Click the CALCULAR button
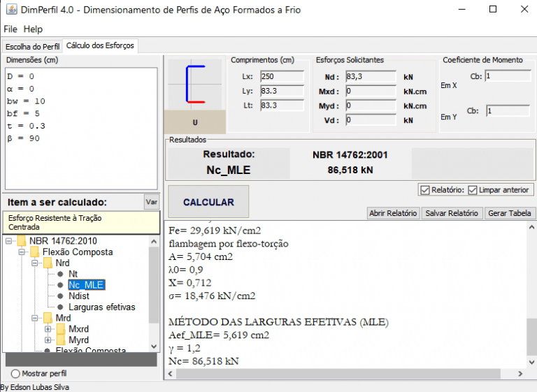Viewport: 537px width, 392px height. [208, 202]
